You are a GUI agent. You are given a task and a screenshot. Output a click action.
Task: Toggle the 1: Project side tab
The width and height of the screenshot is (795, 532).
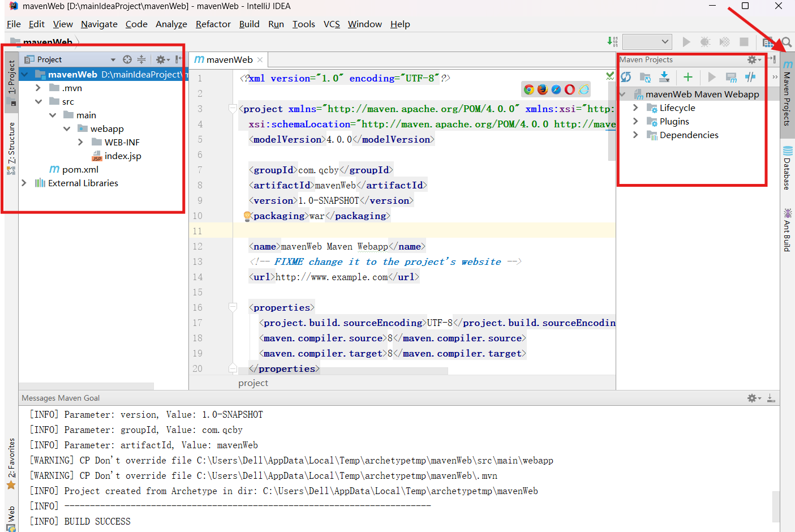click(11, 83)
